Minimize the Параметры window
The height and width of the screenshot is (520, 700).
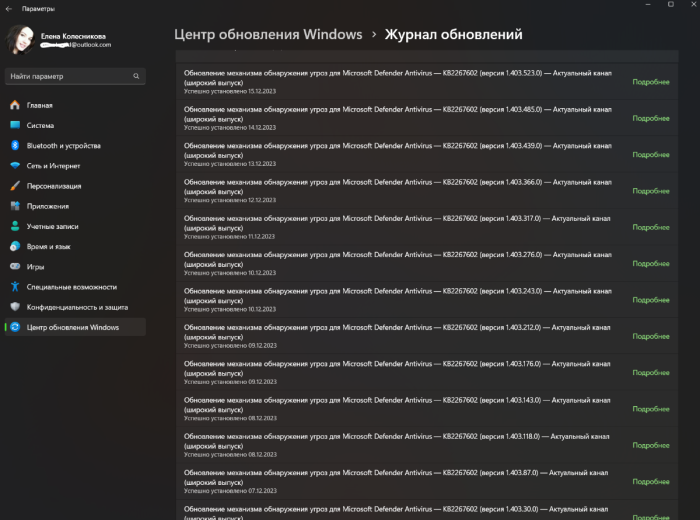tap(648, 4)
